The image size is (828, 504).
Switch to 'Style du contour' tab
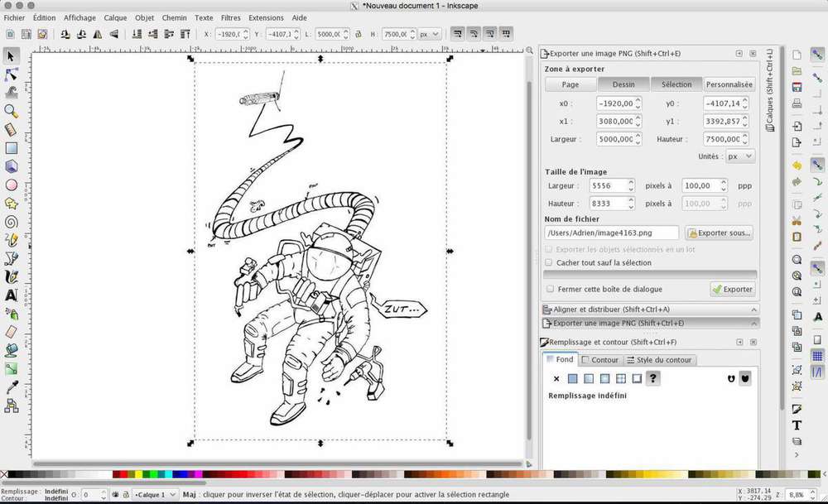(x=659, y=360)
